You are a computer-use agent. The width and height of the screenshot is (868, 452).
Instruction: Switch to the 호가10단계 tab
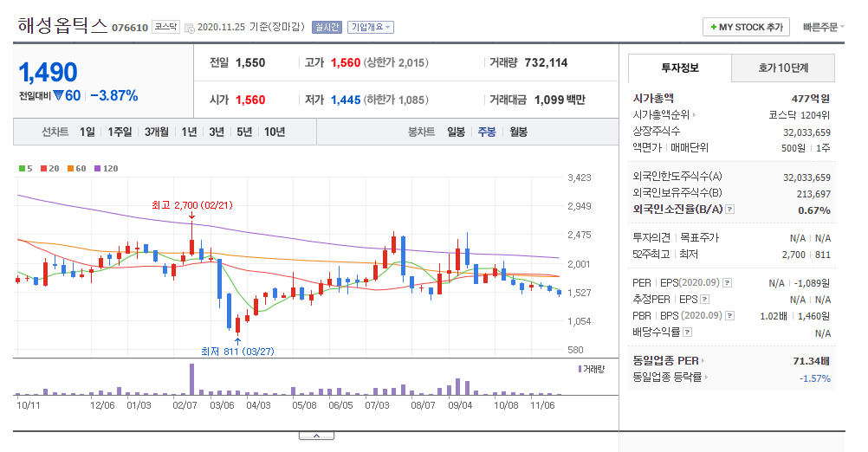point(783,68)
